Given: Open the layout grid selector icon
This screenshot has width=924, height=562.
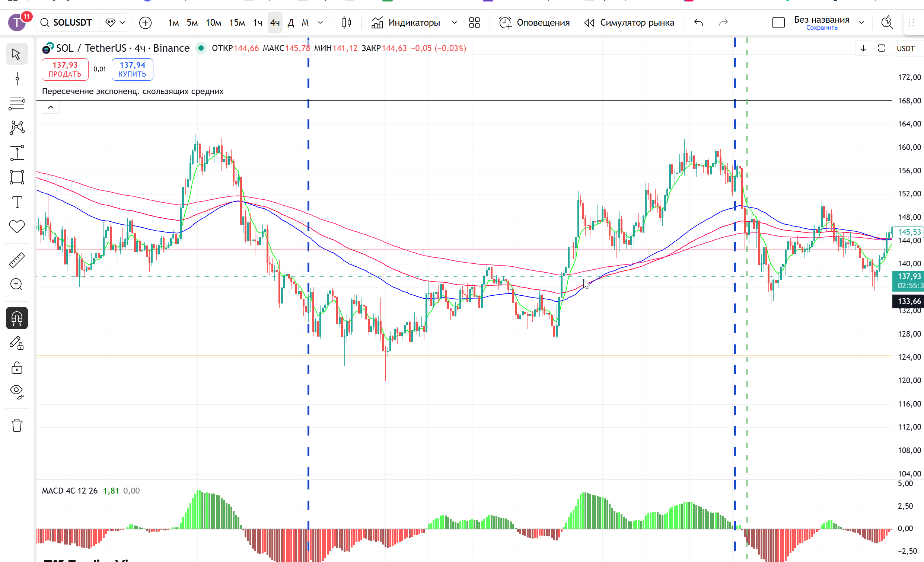Looking at the screenshot, I should pyautogui.click(x=474, y=23).
